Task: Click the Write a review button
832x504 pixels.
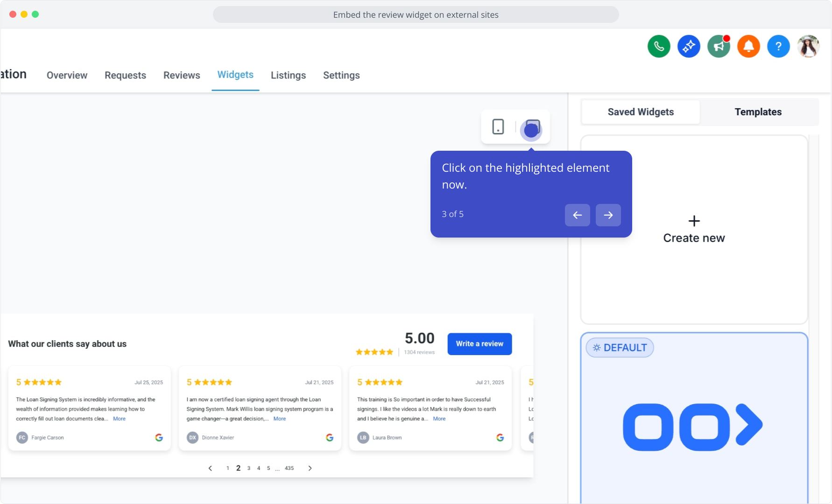Action: pyautogui.click(x=479, y=344)
